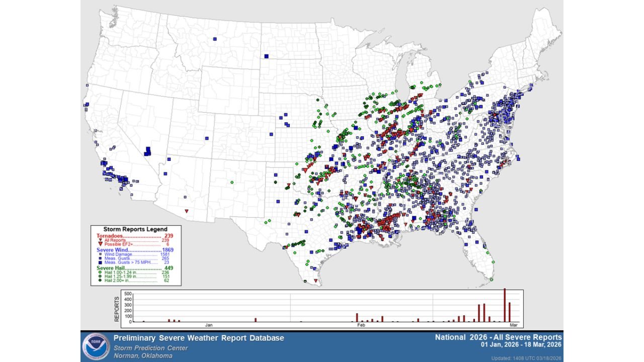Click the 'Jan' label on the histogram axis

[210, 324]
